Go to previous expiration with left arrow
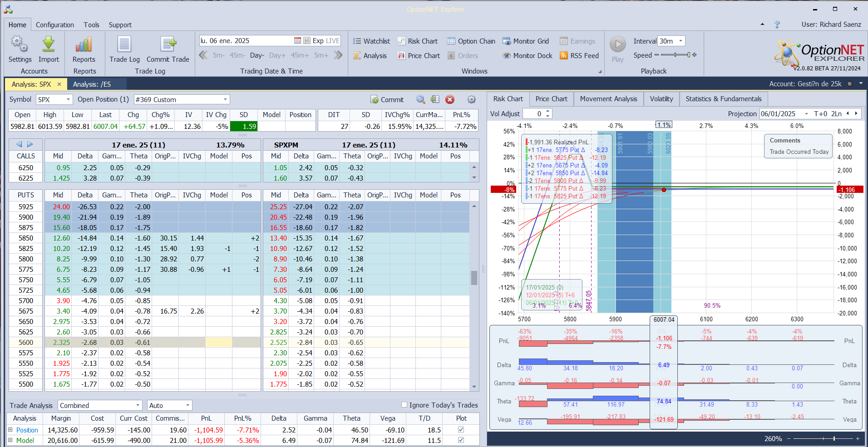The height and width of the screenshot is (447, 868). click(19, 144)
